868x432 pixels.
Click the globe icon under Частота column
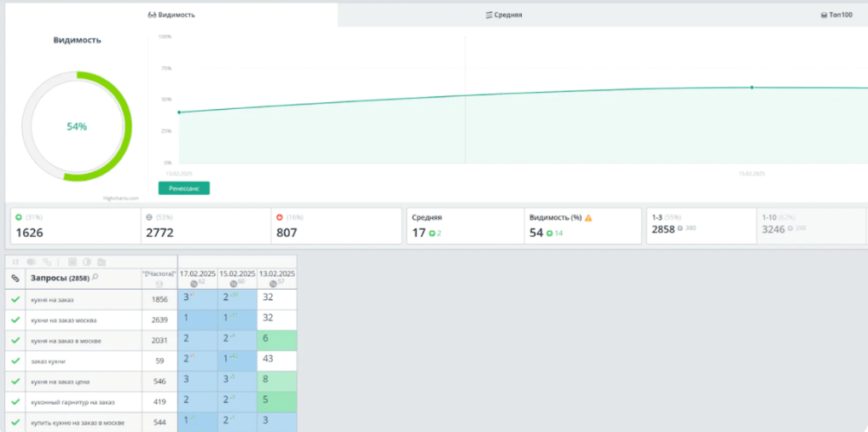[159, 284]
